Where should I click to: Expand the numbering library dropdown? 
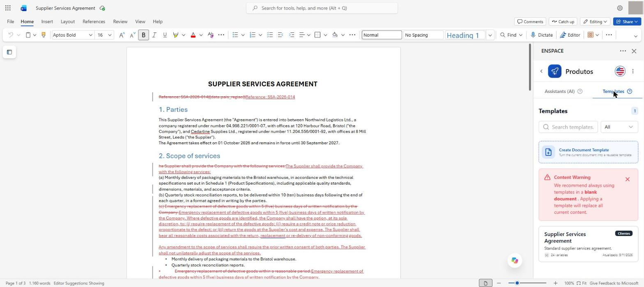tap(260, 35)
